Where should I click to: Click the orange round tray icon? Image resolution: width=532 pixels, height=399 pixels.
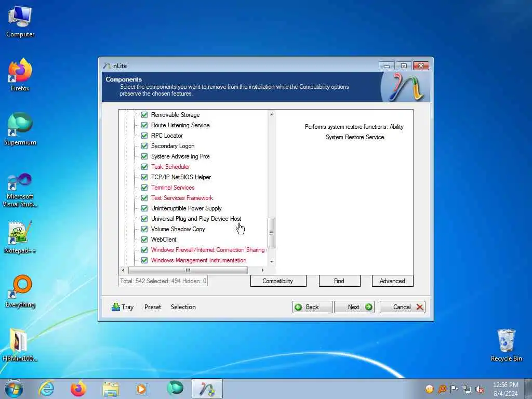[429, 389]
